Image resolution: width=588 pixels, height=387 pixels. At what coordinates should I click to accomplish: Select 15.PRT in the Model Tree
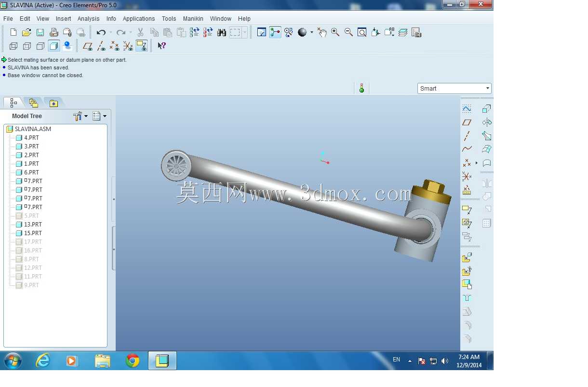33,233
